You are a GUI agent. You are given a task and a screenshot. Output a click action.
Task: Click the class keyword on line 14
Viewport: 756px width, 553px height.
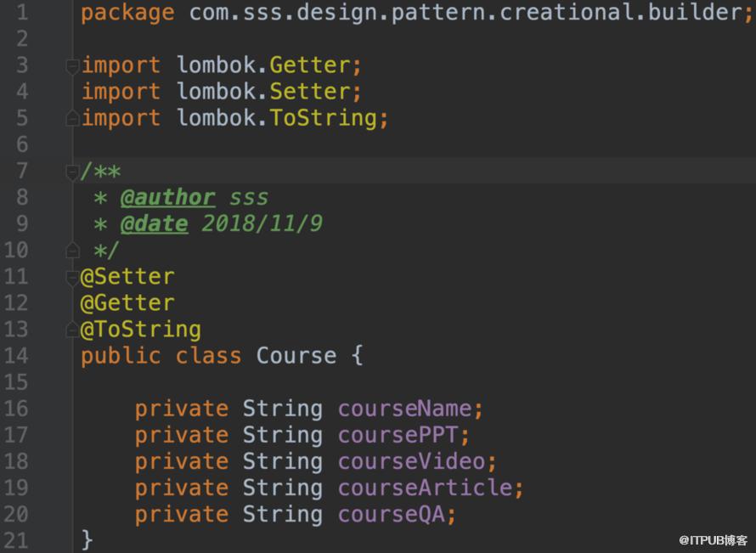(x=208, y=356)
